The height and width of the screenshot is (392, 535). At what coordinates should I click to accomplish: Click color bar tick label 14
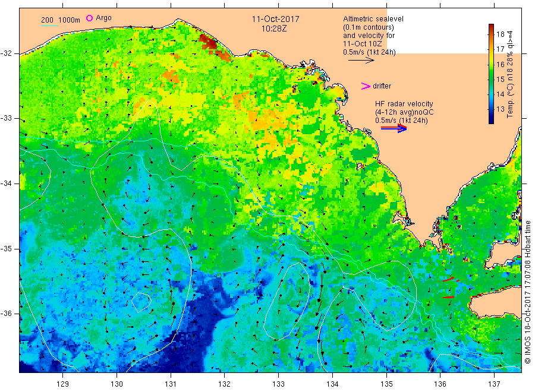pos(500,94)
